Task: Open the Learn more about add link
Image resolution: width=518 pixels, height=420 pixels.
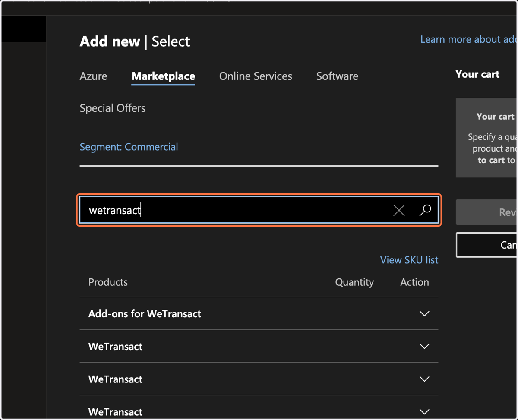Action: [469, 39]
